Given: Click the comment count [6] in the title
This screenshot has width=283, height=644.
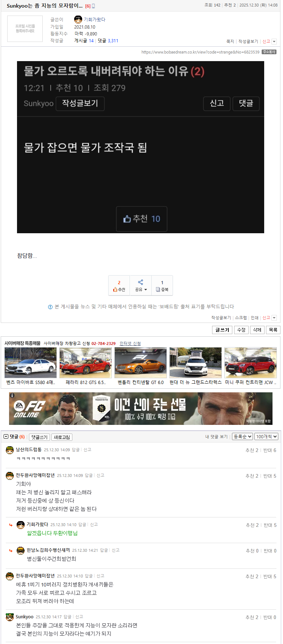Looking at the screenshot, I should [88, 6].
